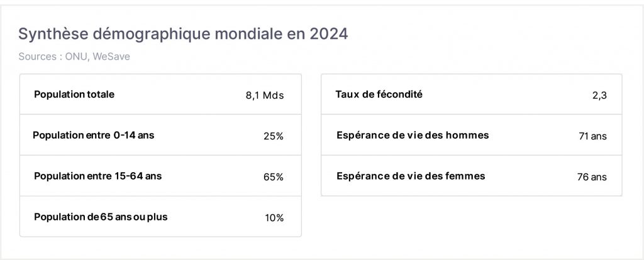Click the 71 ans value
644x260 pixels.
tap(592, 136)
